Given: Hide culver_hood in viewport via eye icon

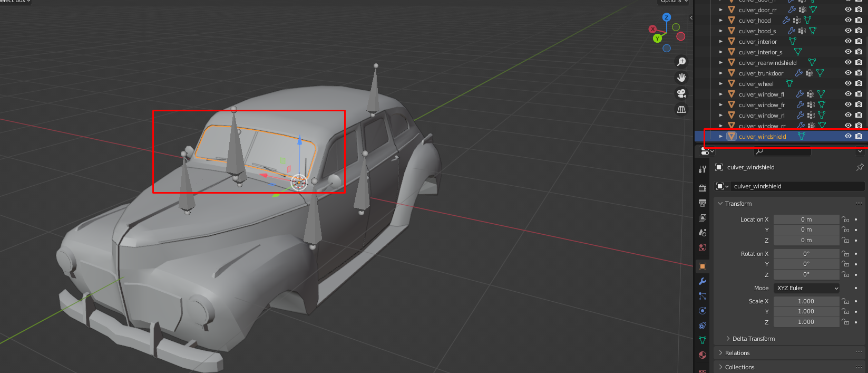Looking at the screenshot, I should 848,20.
